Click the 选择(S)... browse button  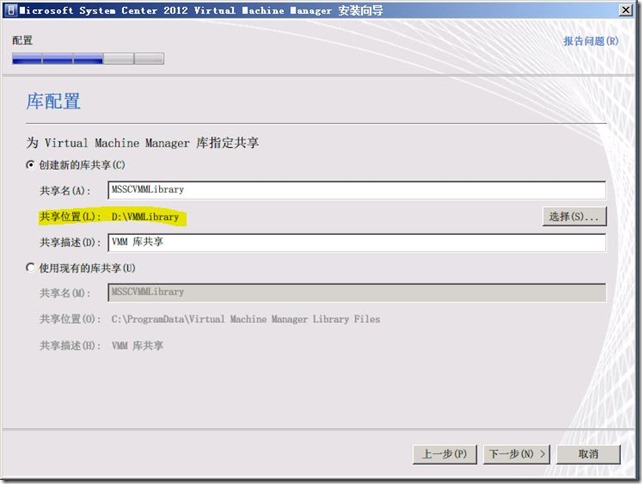(x=574, y=216)
